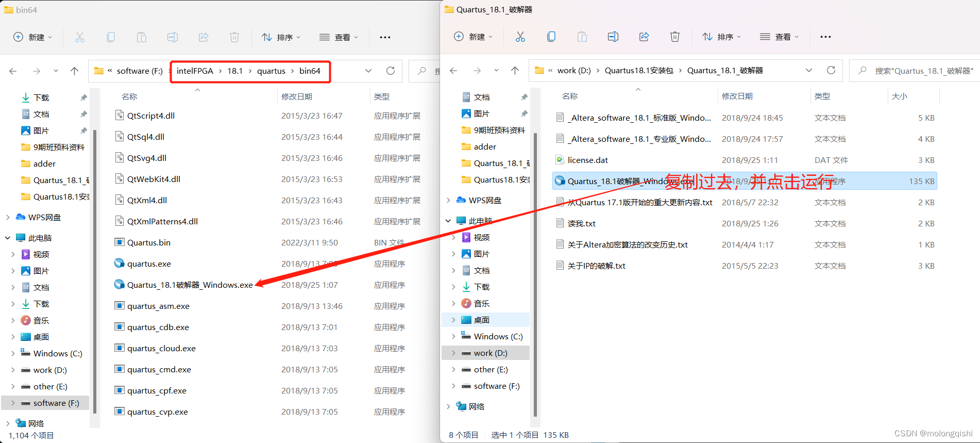Viewport: 980px width, 443px height.
Task: Click Paste icon in bin64 window toolbar
Action: tap(141, 37)
